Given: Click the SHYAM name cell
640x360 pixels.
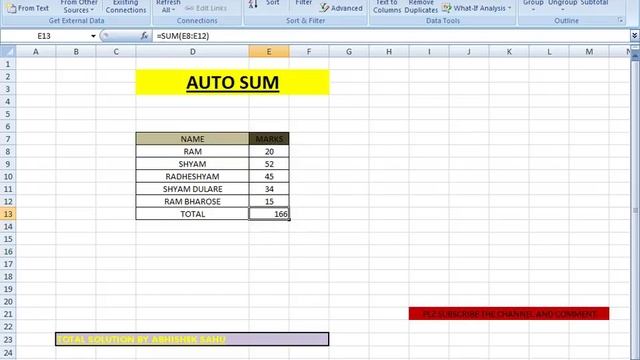Looking at the screenshot, I should coord(192,164).
